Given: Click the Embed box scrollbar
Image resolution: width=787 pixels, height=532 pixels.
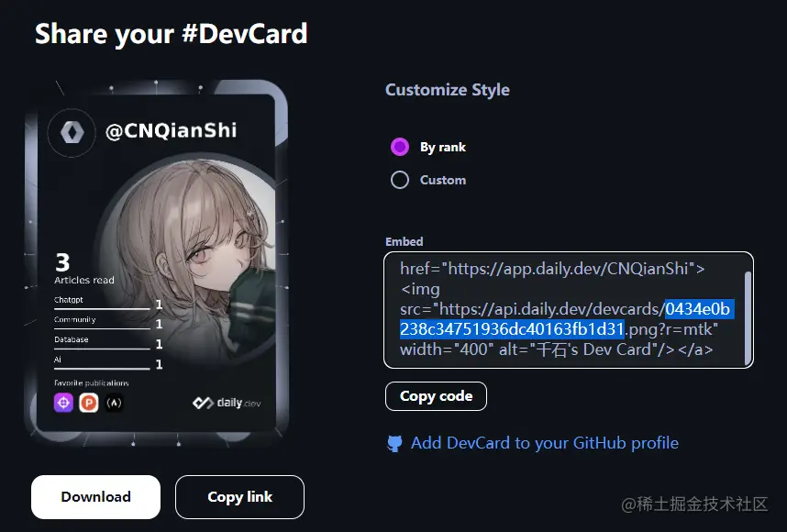Looking at the screenshot, I should (748, 317).
